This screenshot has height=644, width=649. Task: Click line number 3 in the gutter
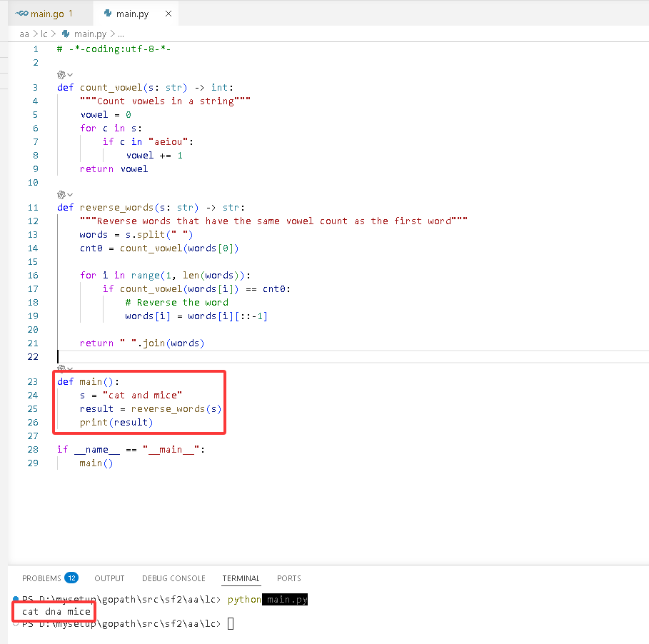click(x=35, y=88)
